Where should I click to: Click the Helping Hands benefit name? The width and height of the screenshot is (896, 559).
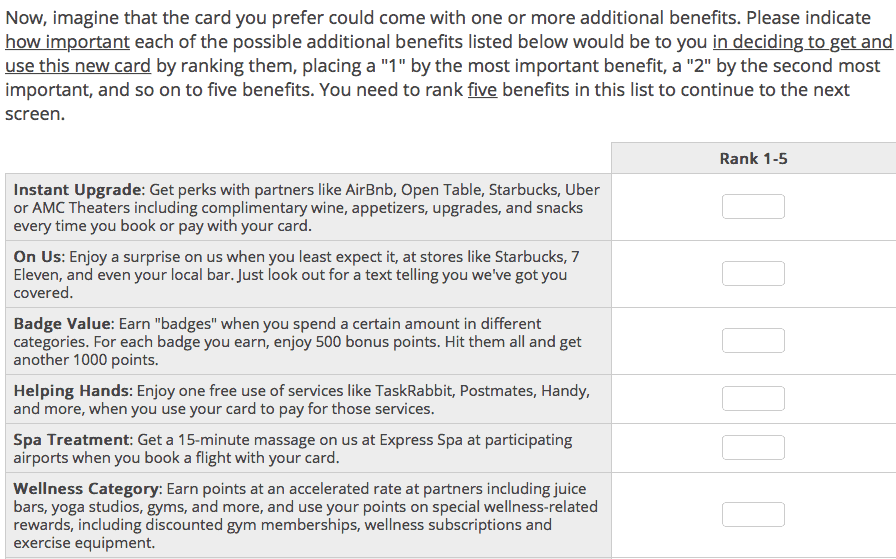[71, 391]
